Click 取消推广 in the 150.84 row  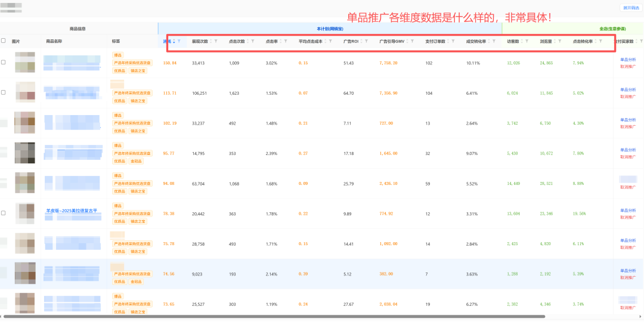click(628, 66)
